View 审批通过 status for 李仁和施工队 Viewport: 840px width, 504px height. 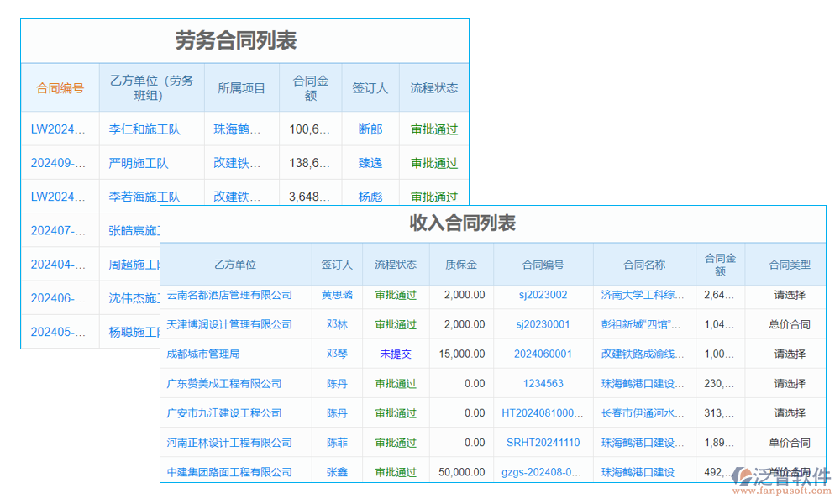[x=435, y=129]
